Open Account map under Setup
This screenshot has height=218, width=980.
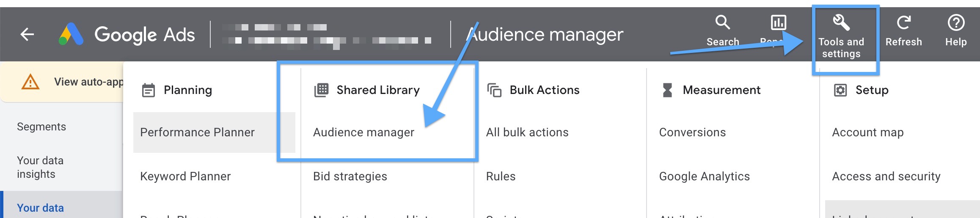868,132
